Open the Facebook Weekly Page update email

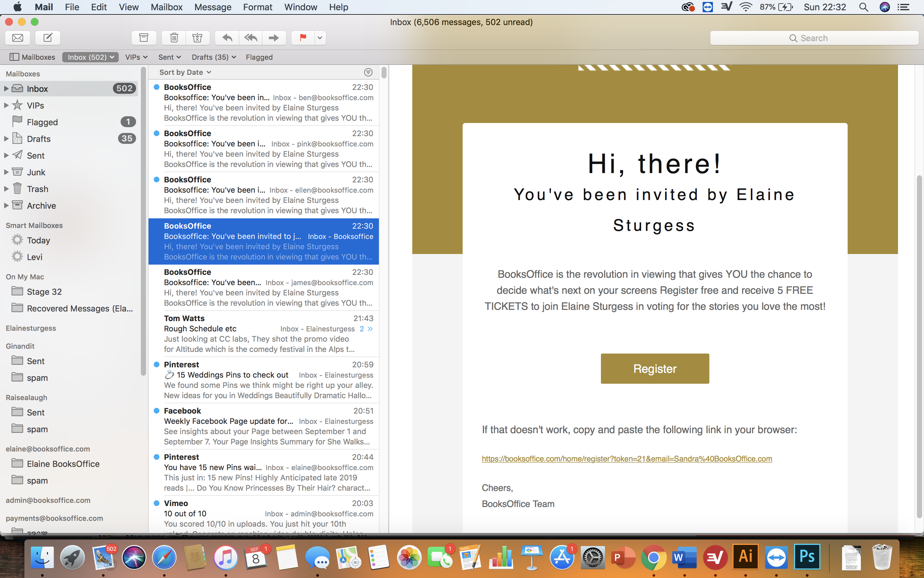[x=263, y=426]
